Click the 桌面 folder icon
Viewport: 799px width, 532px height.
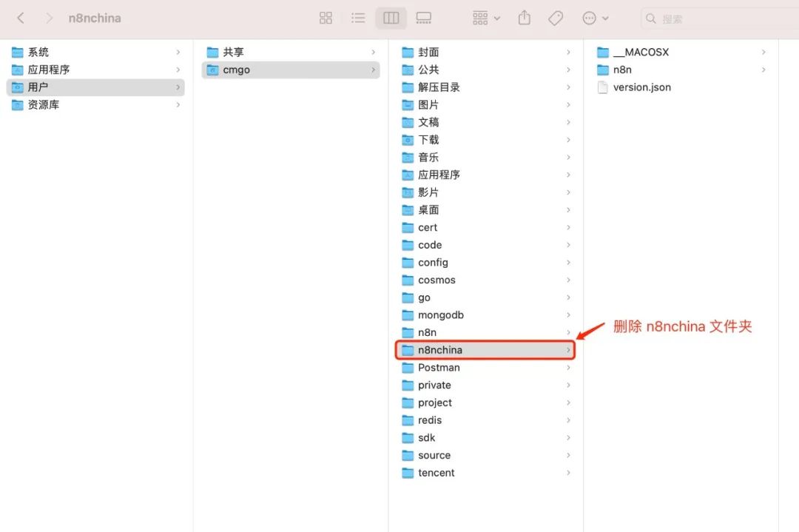coord(408,210)
